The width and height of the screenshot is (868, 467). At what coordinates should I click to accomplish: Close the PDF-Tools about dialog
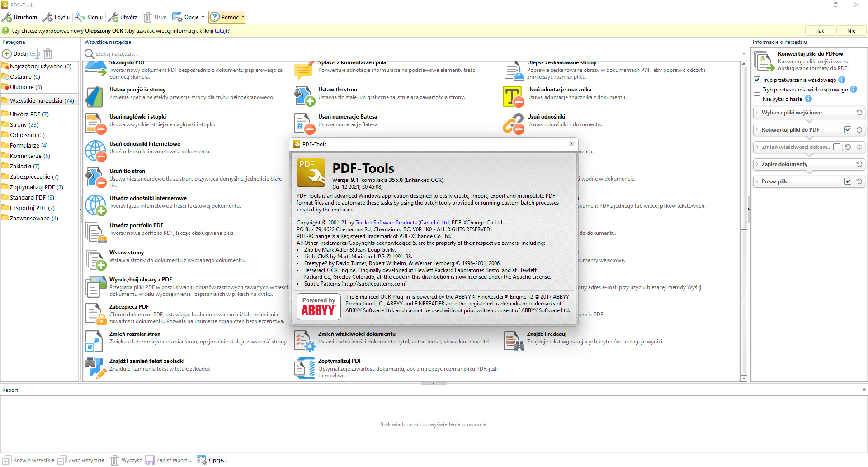571,144
